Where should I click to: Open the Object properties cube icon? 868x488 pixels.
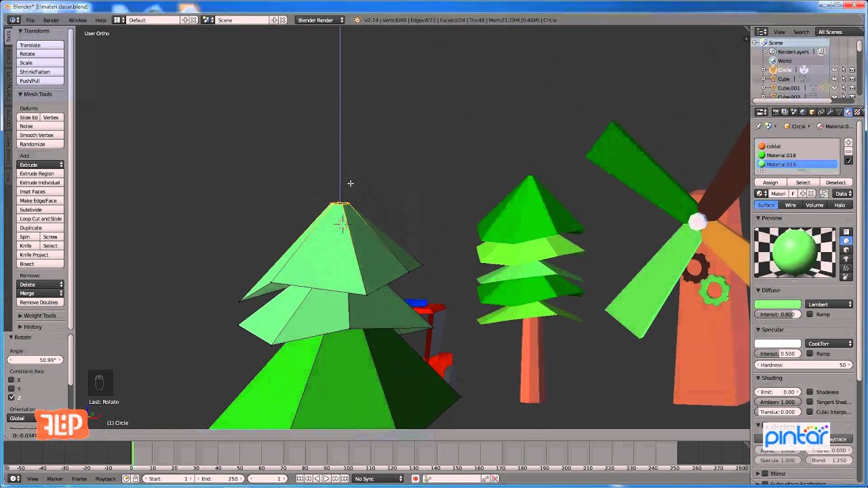[x=812, y=112]
